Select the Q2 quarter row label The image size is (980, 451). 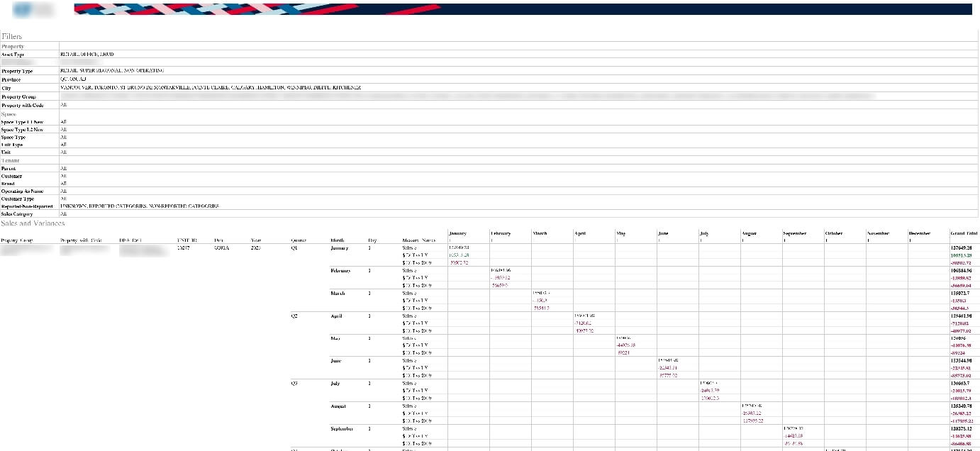(x=294, y=316)
